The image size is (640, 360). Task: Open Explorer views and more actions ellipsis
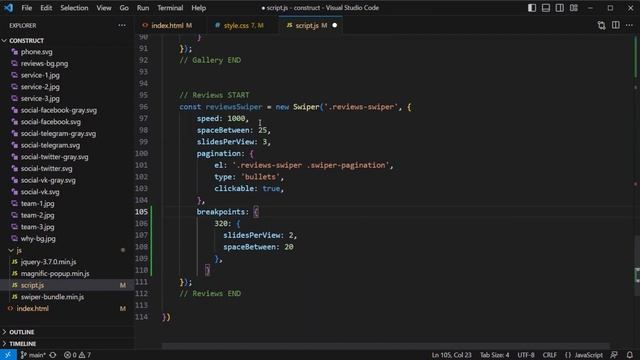[x=122, y=25]
